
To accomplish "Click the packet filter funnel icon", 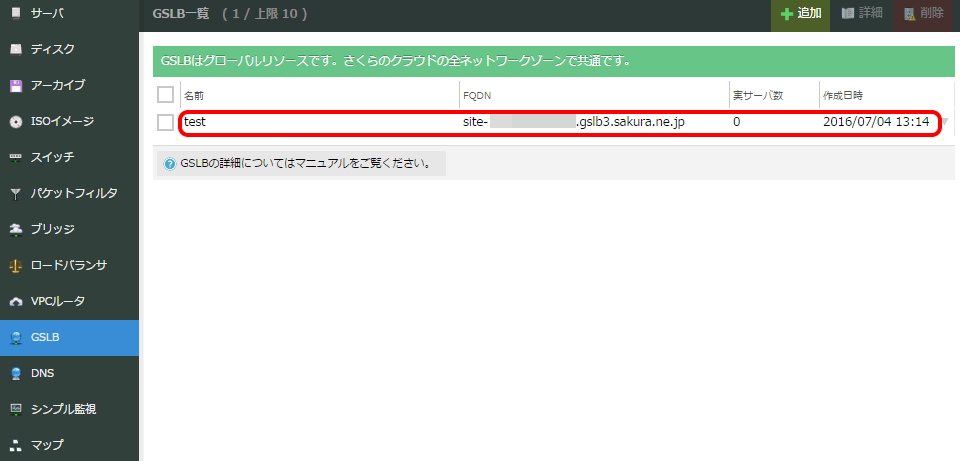I will pyautogui.click(x=17, y=193).
